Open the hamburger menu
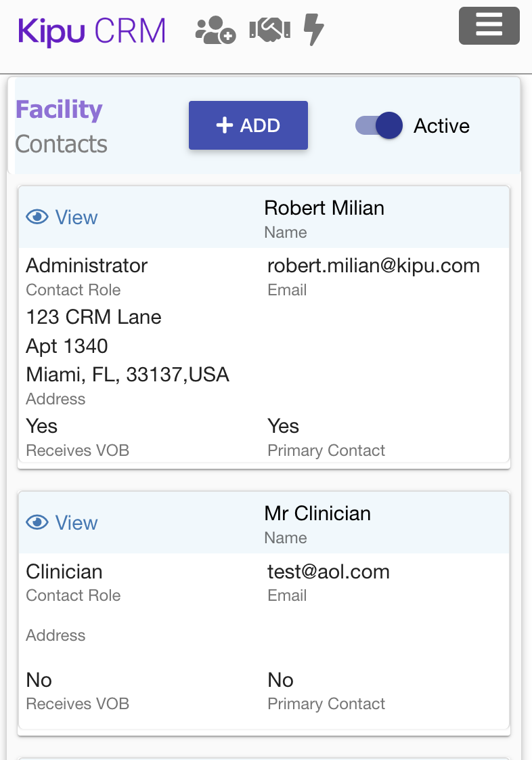Screen dimensions: 532x760 click(x=489, y=26)
